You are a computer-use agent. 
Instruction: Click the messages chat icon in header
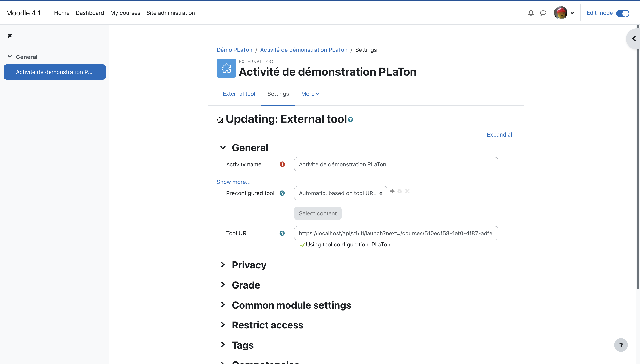(544, 13)
